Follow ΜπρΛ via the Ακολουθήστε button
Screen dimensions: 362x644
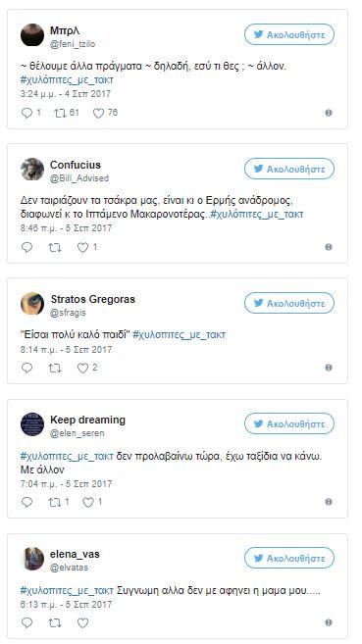(x=289, y=34)
